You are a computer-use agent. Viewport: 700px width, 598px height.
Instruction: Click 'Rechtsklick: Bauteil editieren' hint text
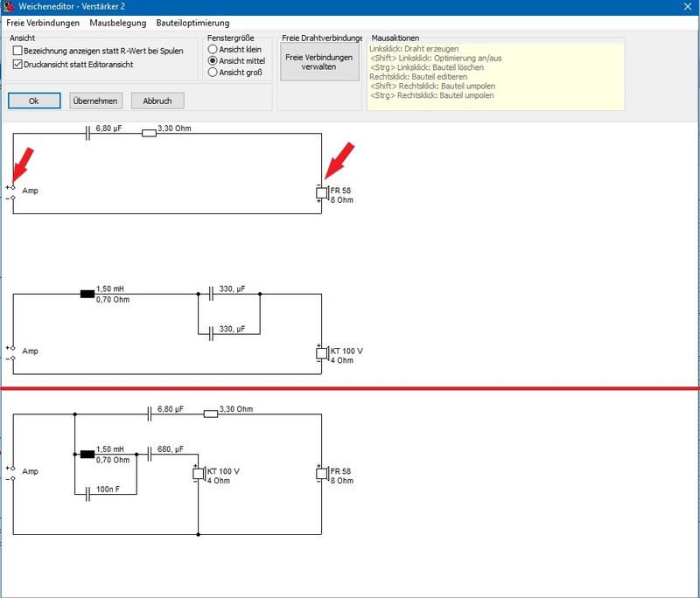click(418, 77)
